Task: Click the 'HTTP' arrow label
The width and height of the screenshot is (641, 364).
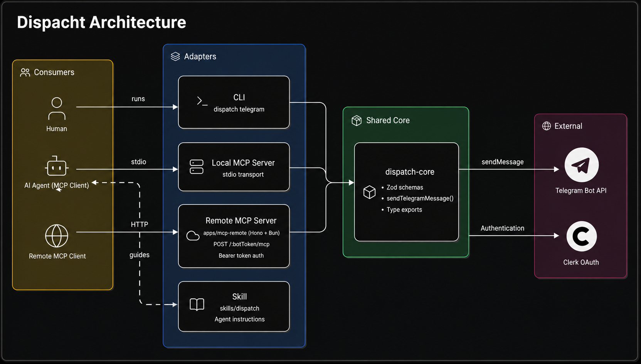Action: click(139, 224)
